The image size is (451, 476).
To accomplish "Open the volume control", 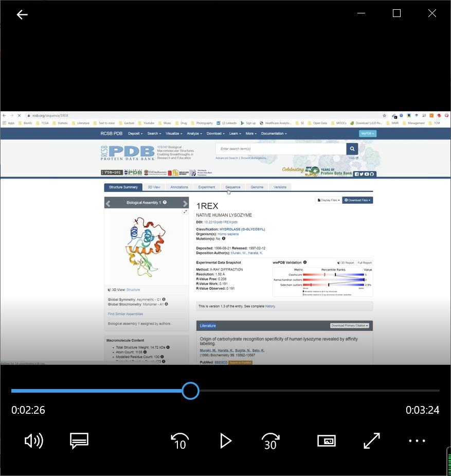I will (x=33, y=441).
